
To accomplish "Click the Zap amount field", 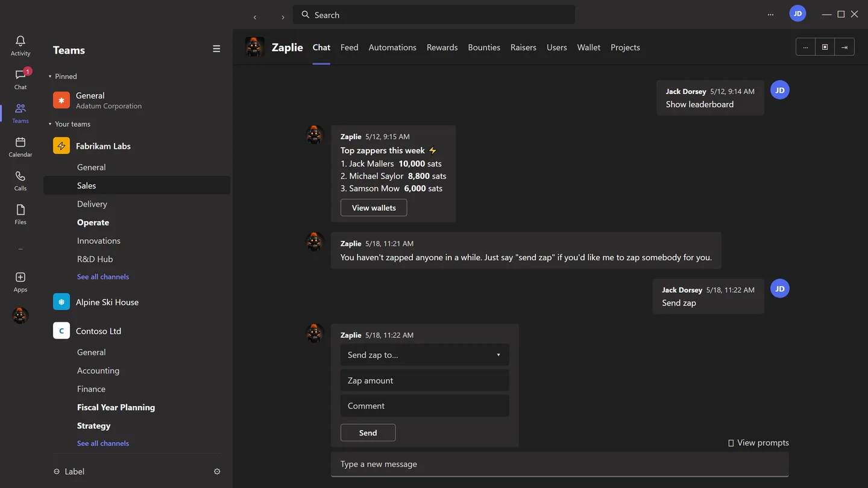I will 425,380.
